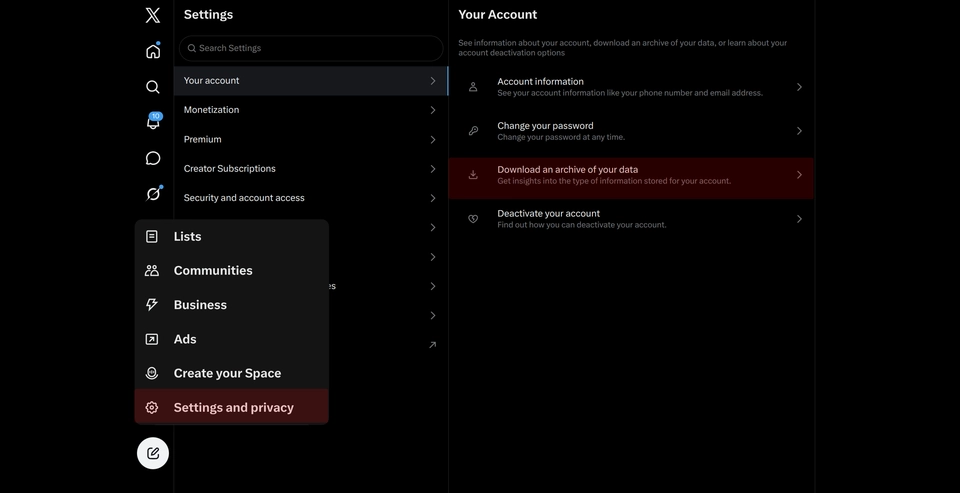Select Business from the popup menu

[x=231, y=305]
